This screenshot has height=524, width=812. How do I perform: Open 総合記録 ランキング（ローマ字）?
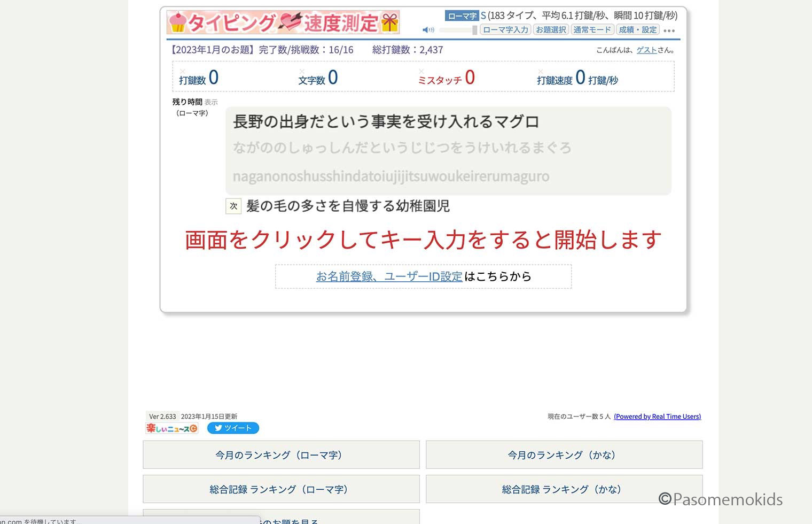(x=281, y=489)
